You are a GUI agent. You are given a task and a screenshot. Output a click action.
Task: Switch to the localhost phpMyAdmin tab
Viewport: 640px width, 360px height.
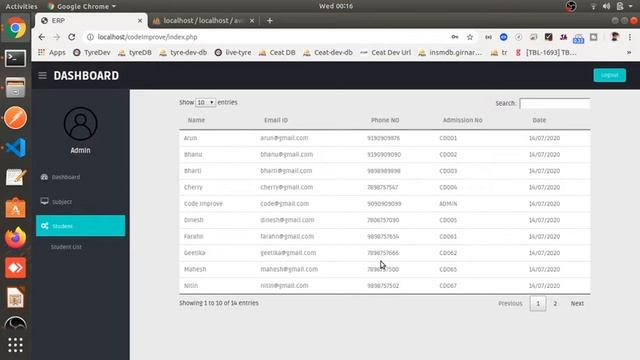coord(203,20)
